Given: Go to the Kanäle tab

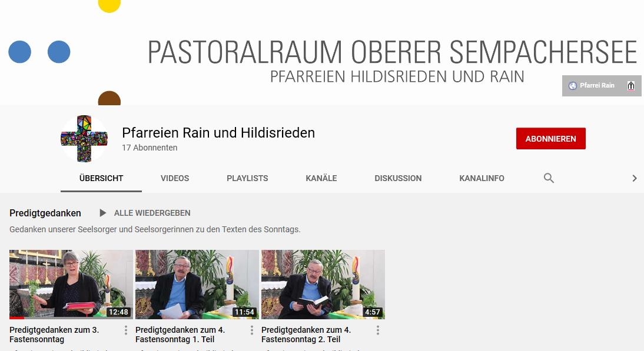Looking at the screenshot, I should tap(321, 178).
